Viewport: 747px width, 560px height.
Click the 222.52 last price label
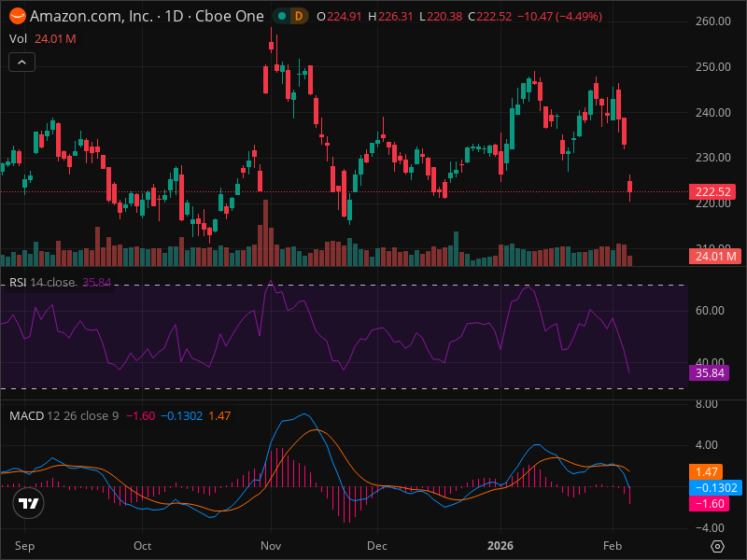712,192
